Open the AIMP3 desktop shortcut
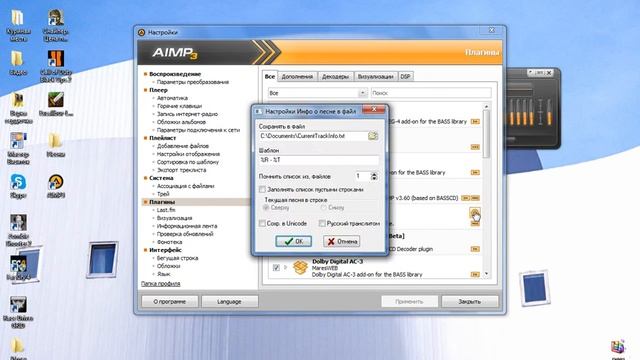The image size is (640, 360). click(56, 185)
